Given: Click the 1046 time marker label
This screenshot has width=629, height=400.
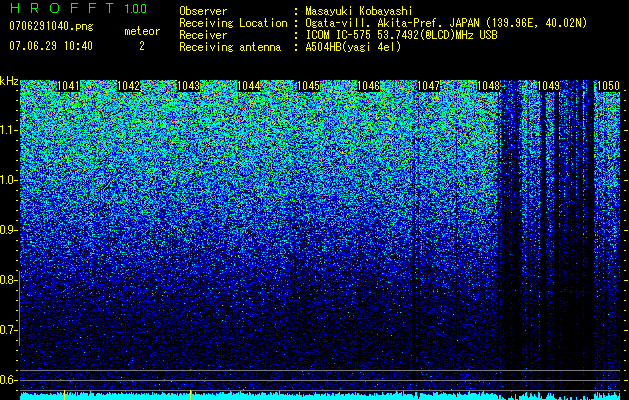Looking at the screenshot, I should click(368, 86).
